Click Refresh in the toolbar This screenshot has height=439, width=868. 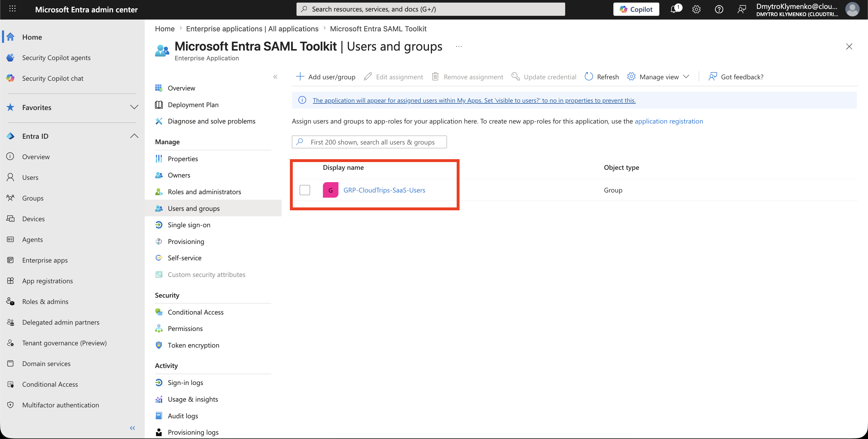coord(602,77)
